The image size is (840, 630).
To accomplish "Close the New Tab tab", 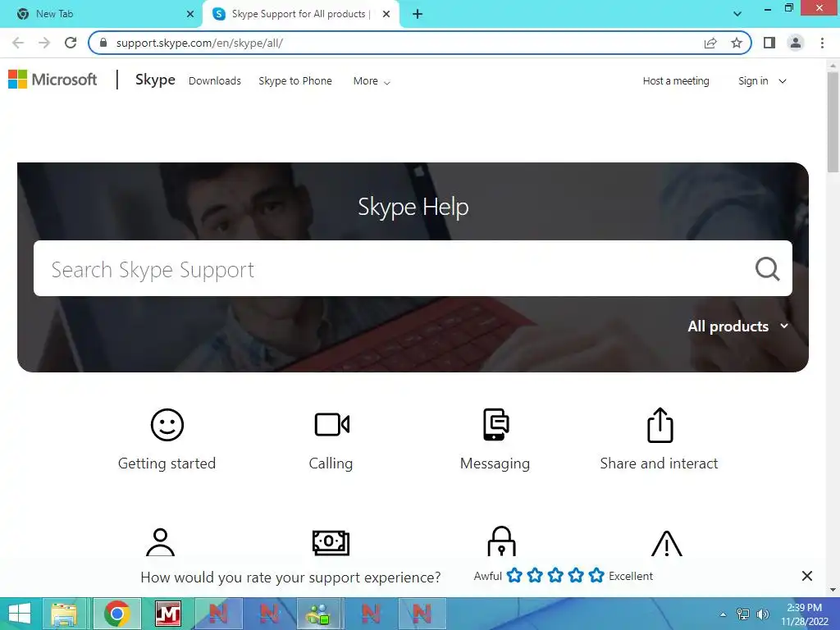I will pos(190,14).
